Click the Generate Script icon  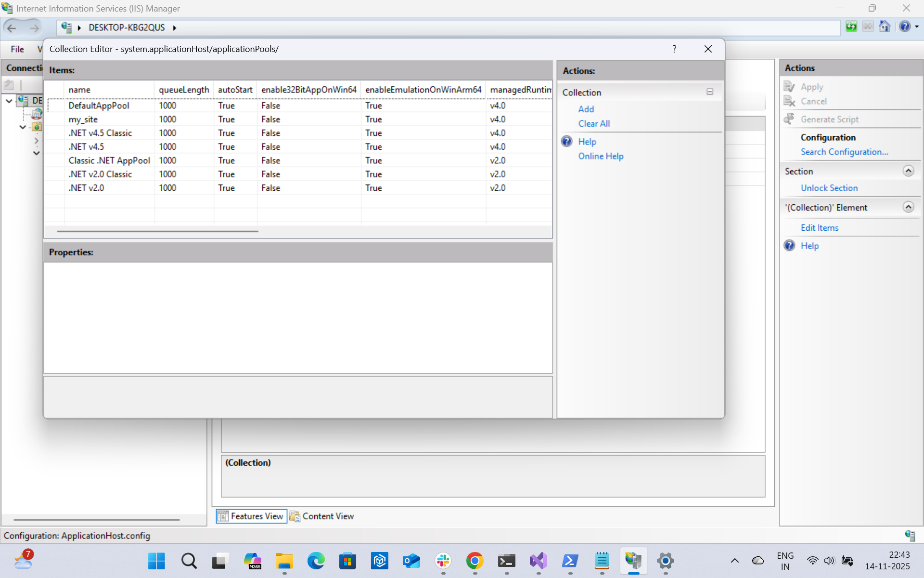(789, 119)
